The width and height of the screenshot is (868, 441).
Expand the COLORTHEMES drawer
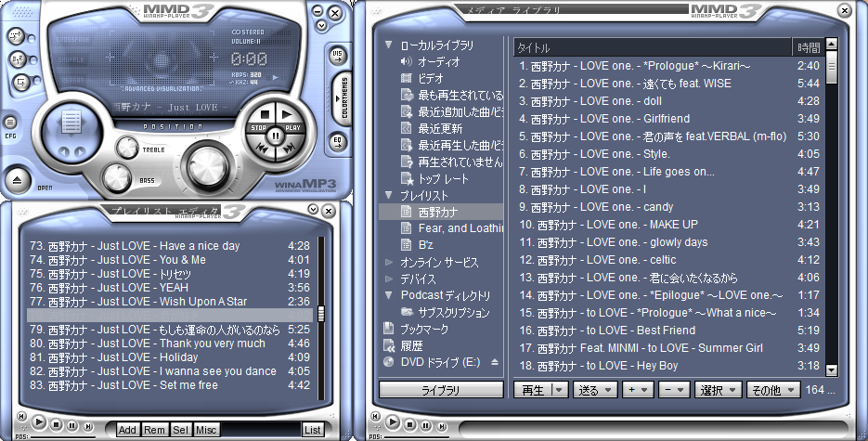click(x=343, y=99)
